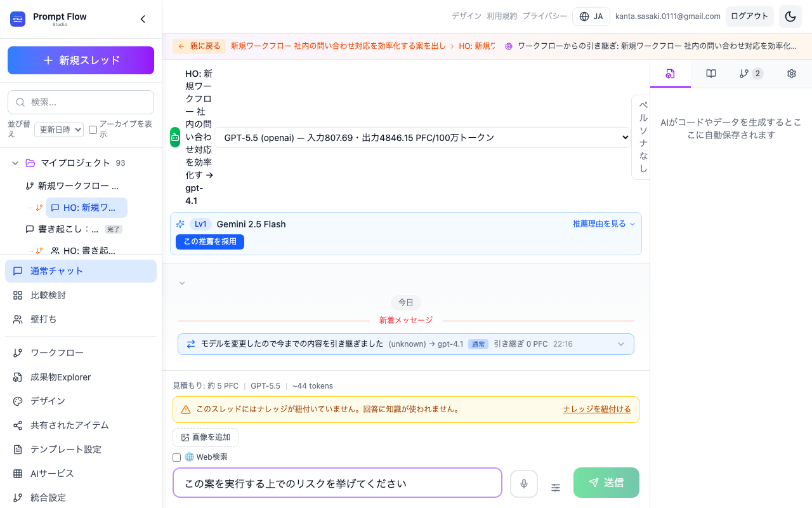
Task: Collapse the sidebar with the chevron icon
Action: click(143, 19)
